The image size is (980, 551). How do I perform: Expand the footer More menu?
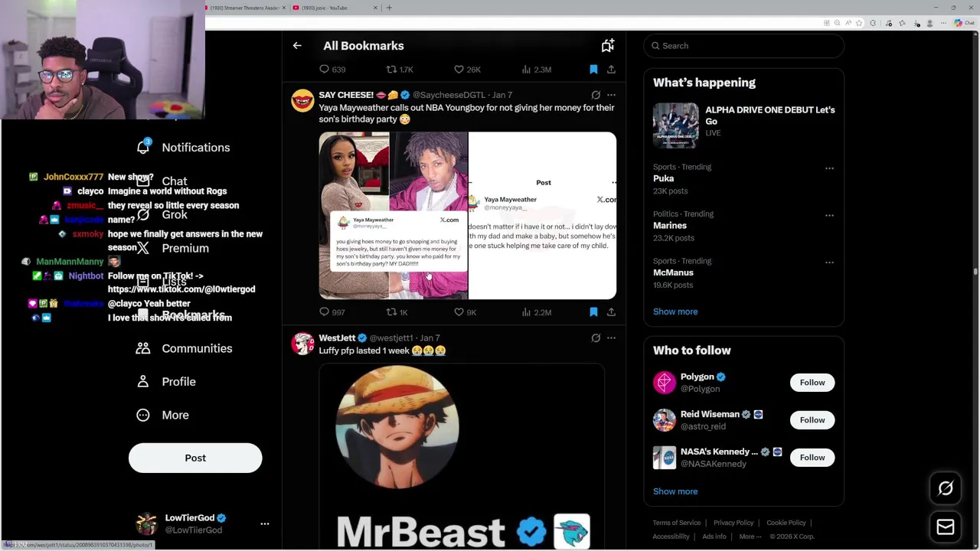750,536
